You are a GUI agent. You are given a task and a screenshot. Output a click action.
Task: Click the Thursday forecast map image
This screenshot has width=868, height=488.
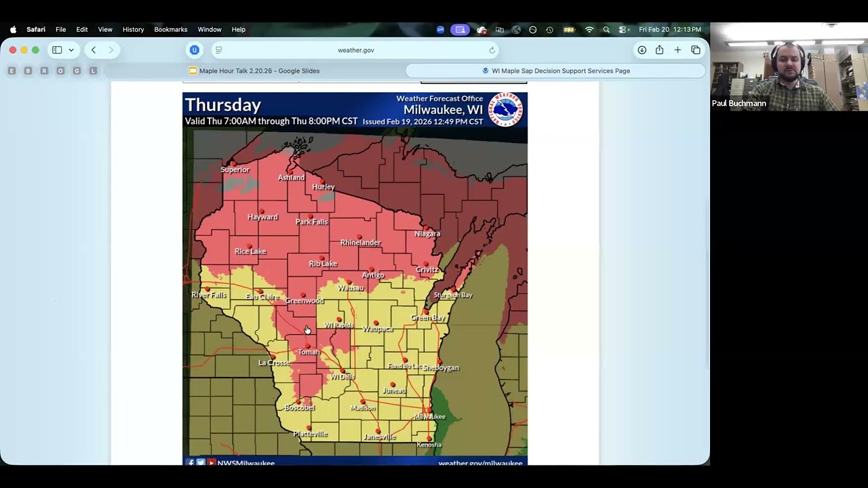click(x=355, y=279)
